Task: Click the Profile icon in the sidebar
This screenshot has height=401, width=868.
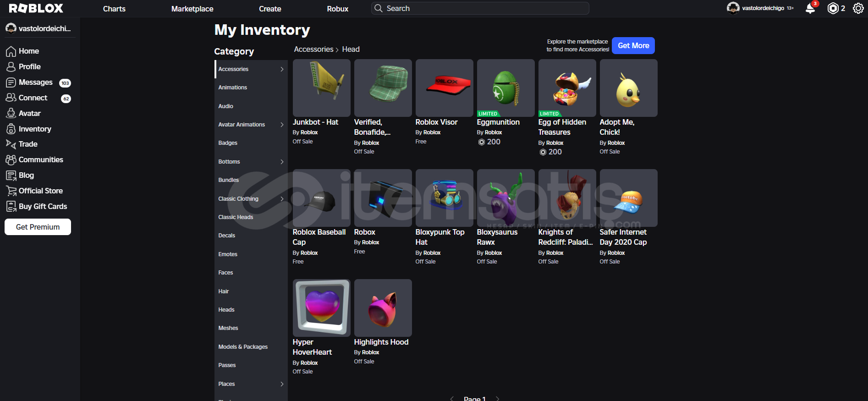Action: tap(11, 67)
